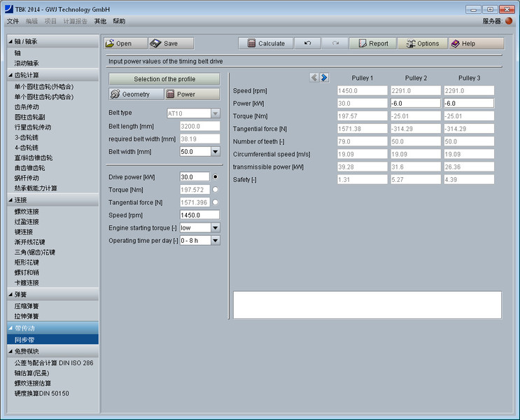The width and height of the screenshot is (520, 420).
Task: Open the Report document icon button
Action: 363,43
